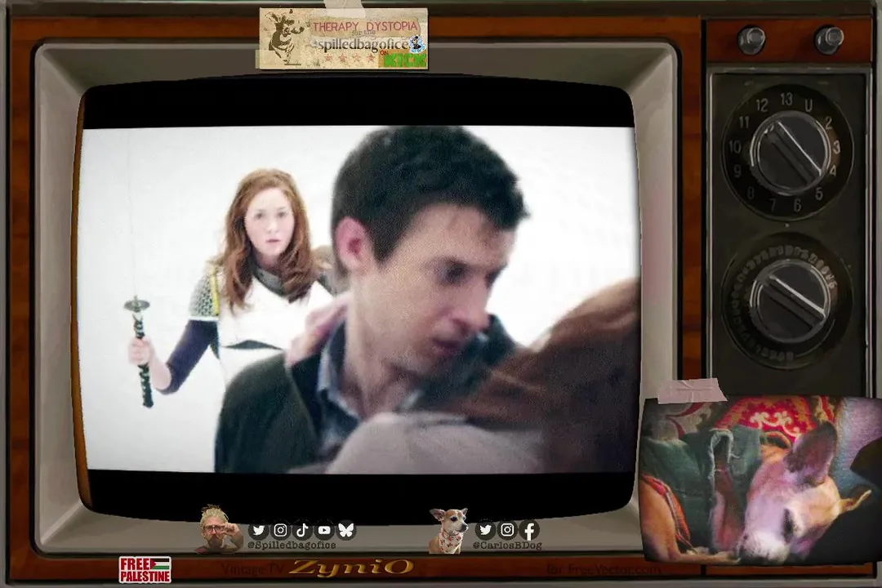Click the gold "ZyniO" brand text

click(x=352, y=568)
